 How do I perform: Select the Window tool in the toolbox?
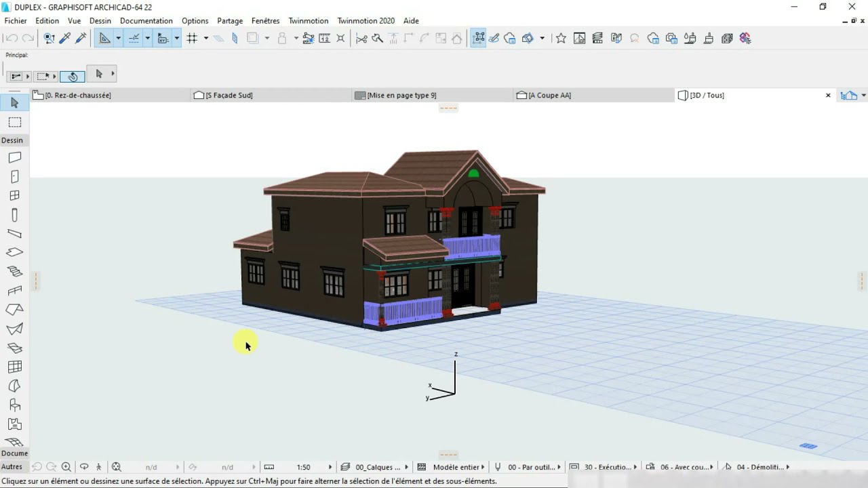[14, 195]
